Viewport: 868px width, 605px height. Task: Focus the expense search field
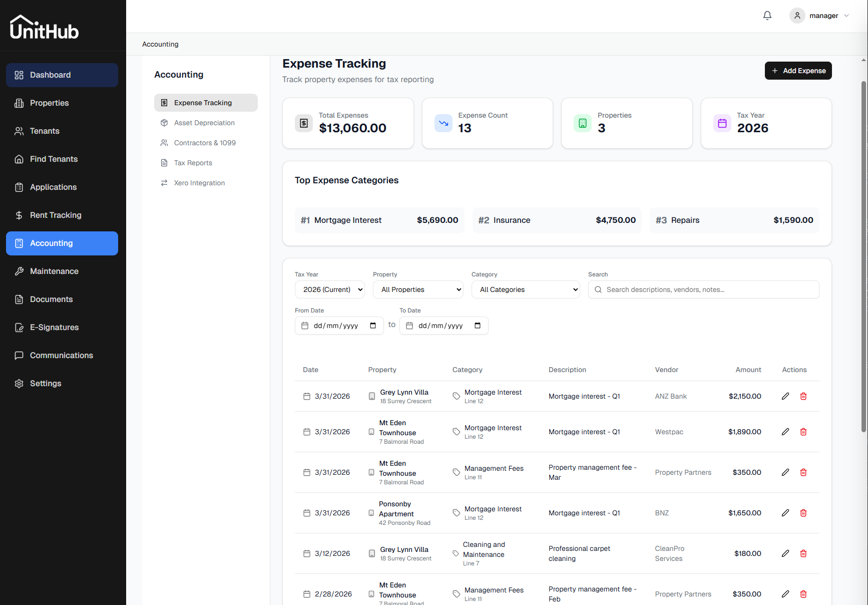(703, 289)
